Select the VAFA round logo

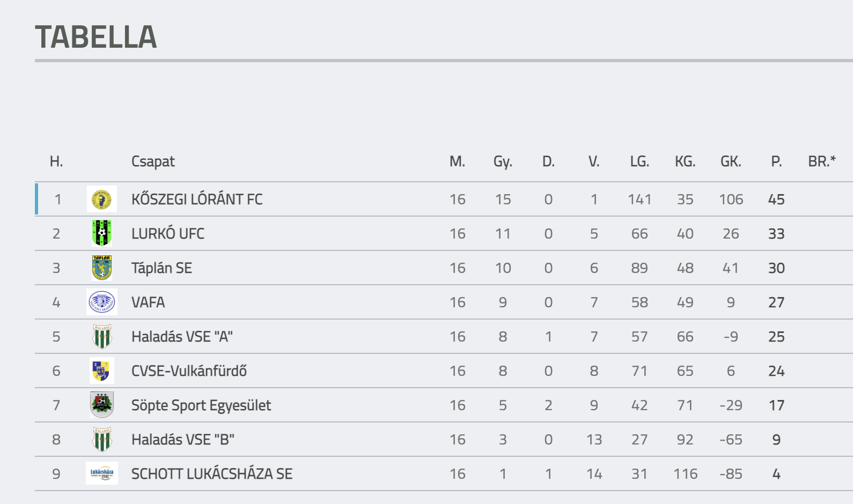tap(102, 302)
